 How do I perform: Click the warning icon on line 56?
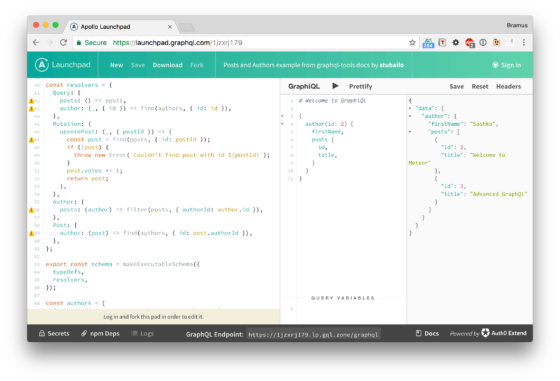point(31,210)
